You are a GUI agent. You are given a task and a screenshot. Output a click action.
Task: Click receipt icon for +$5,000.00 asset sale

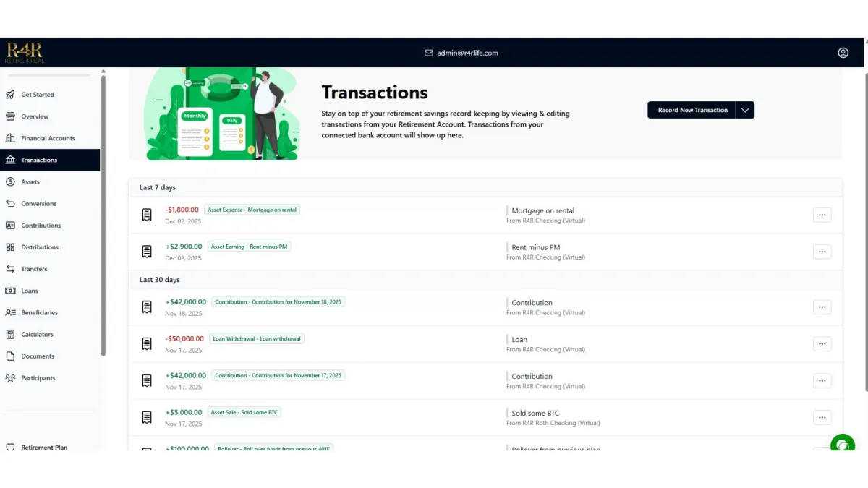coord(147,417)
